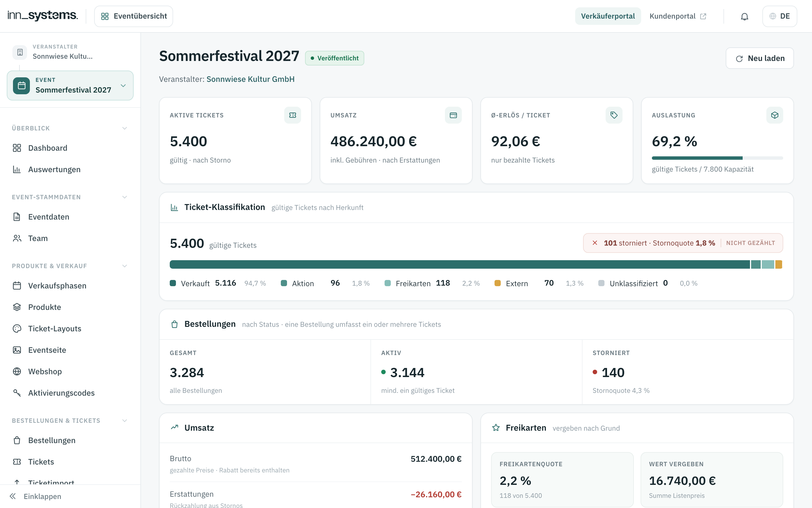Screen dimensions: 812x508
Task: Click the Auswertungen chart icon
Action: [17, 169]
